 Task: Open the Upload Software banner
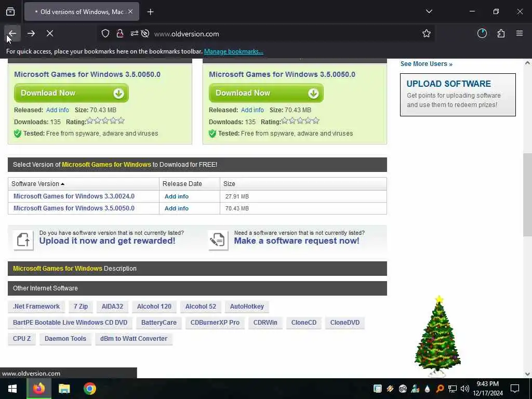pos(458,95)
